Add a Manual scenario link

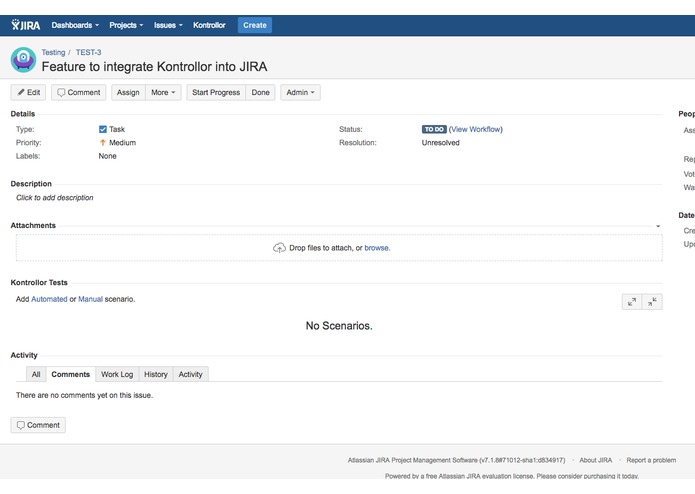90,300
